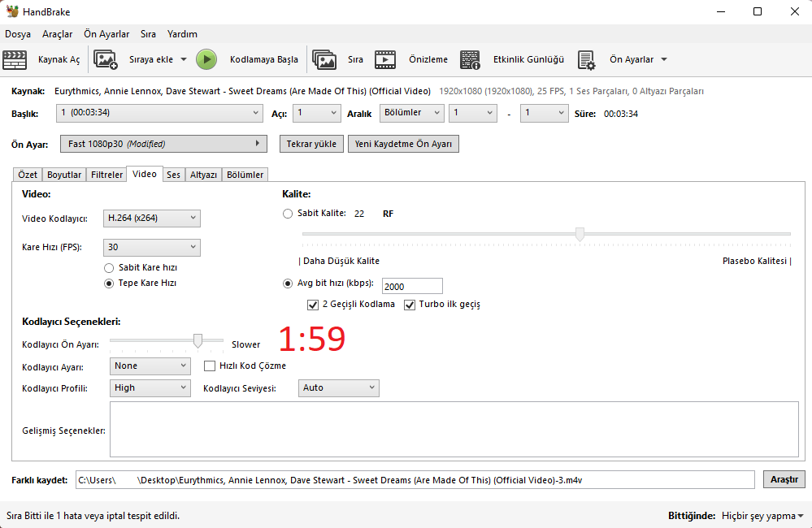Open the Bölümler range type dropdown
Image resolution: width=812 pixels, height=528 pixels.
tap(412, 113)
